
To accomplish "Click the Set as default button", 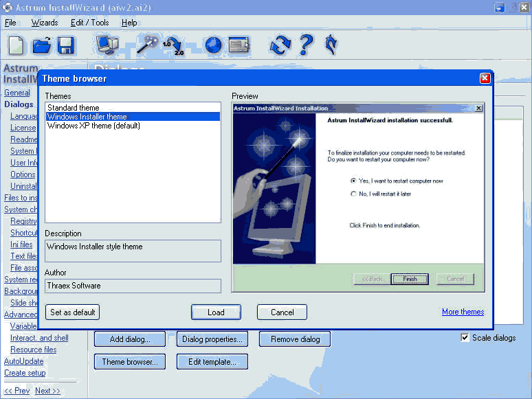I will (x=73, y=312).
